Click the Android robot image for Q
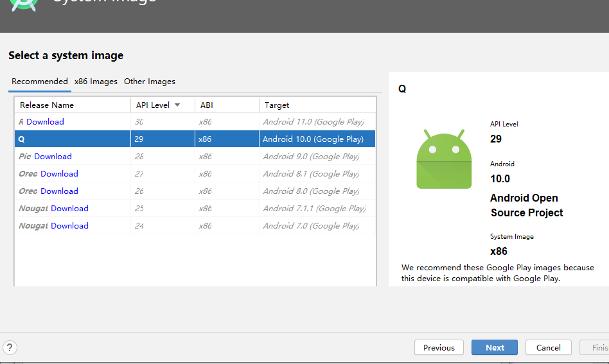Viewport: 609px width, 364px height. (x=444, y=159)
